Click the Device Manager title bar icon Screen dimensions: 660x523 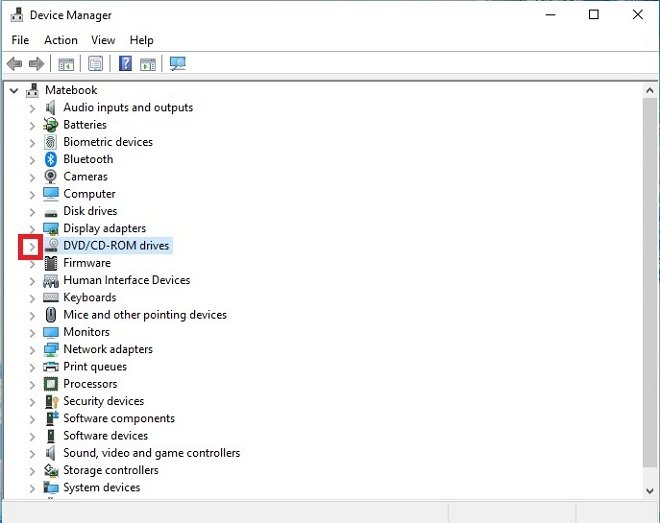(17, 15)
